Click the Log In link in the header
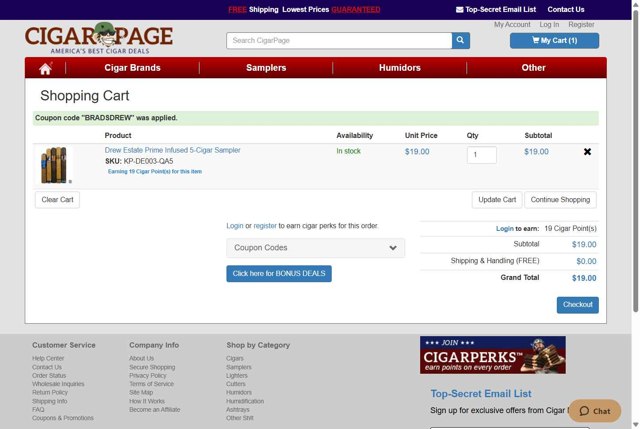The image size is (640, 429). coord(549,24)
